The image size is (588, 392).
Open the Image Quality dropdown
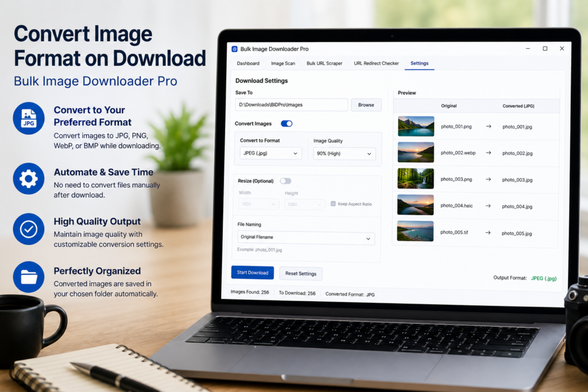click(x=345, y=154)
